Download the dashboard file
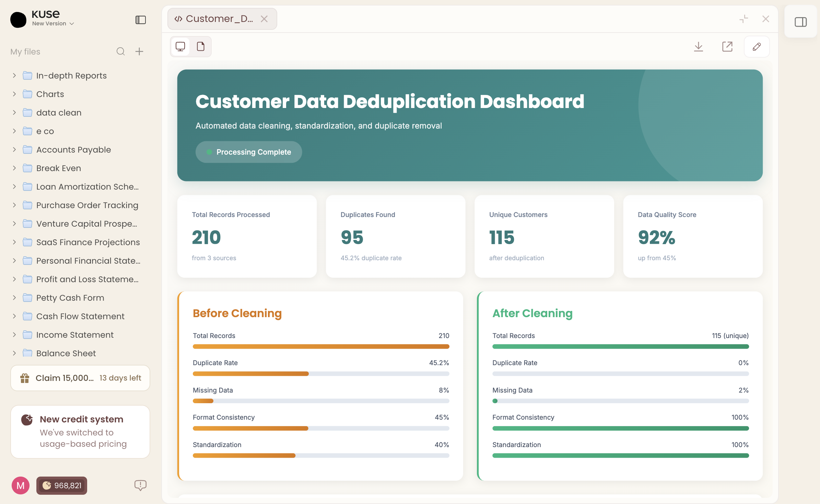 click(x=698, y=47)
